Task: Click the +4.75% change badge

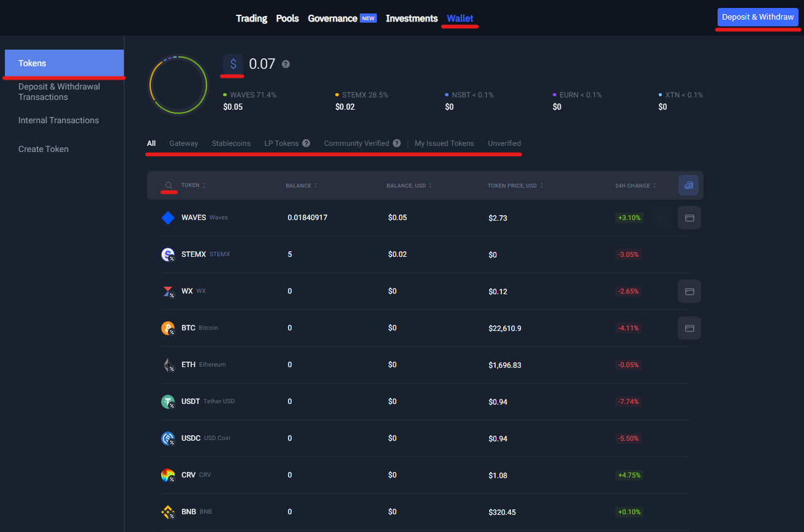Action: pyautogui.click(x=629, y=475)
